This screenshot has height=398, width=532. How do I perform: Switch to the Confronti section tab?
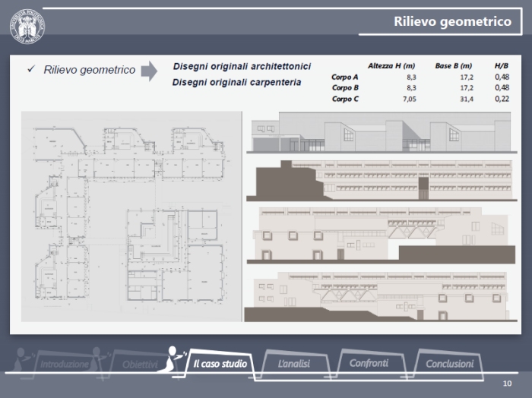click(369, 364)
